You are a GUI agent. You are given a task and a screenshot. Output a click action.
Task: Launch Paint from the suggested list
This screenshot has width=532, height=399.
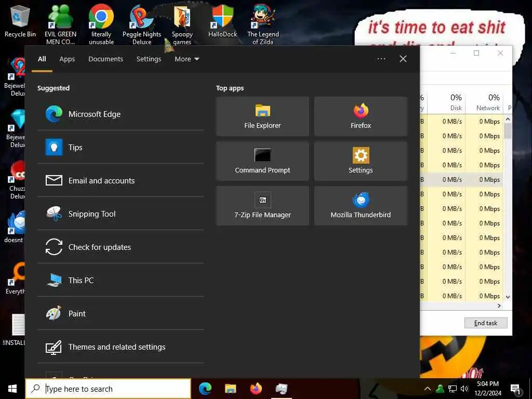click(121, 313)
